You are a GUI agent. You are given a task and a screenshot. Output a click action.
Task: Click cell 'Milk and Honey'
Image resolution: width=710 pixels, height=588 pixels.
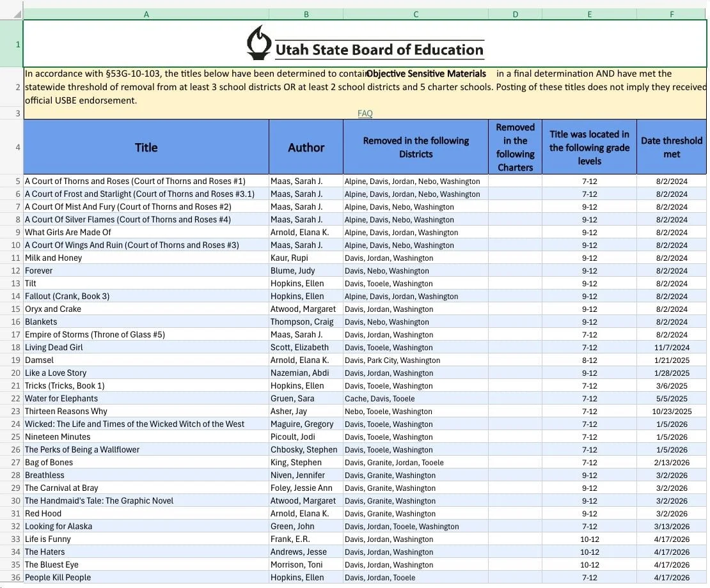tap(146, 258)
